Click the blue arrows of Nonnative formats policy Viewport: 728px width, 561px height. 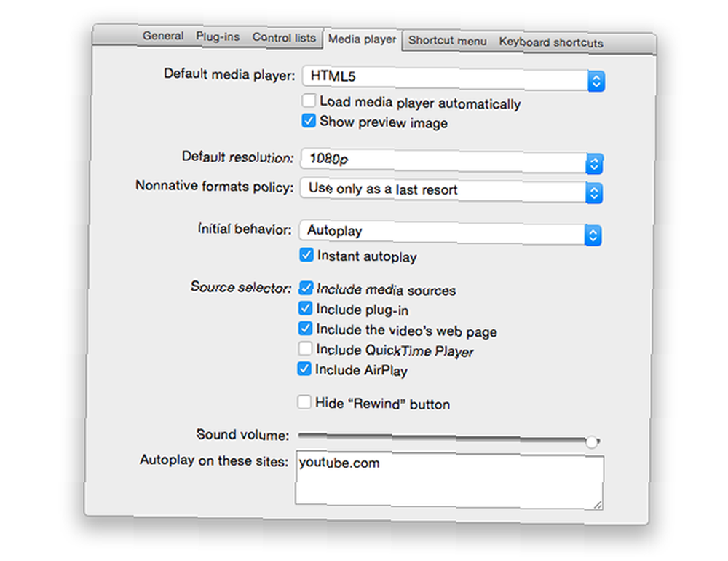[x=594, y=193]
